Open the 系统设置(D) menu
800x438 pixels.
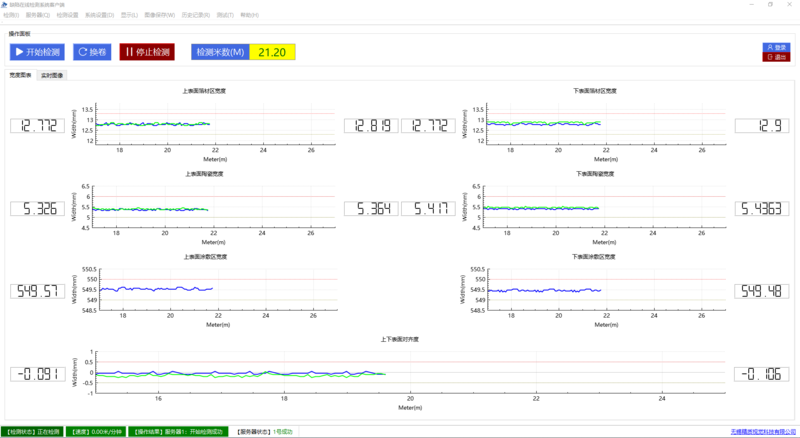point(99,15)
